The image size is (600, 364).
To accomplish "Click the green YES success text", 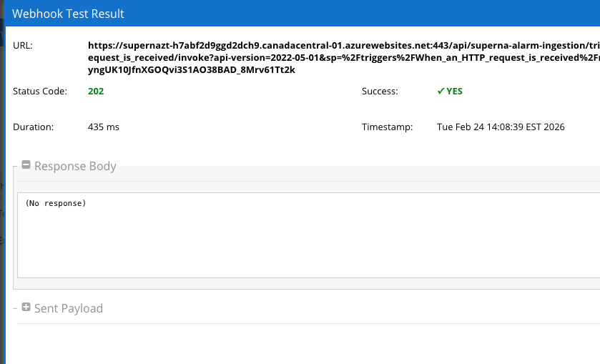I will pos(454,92).
